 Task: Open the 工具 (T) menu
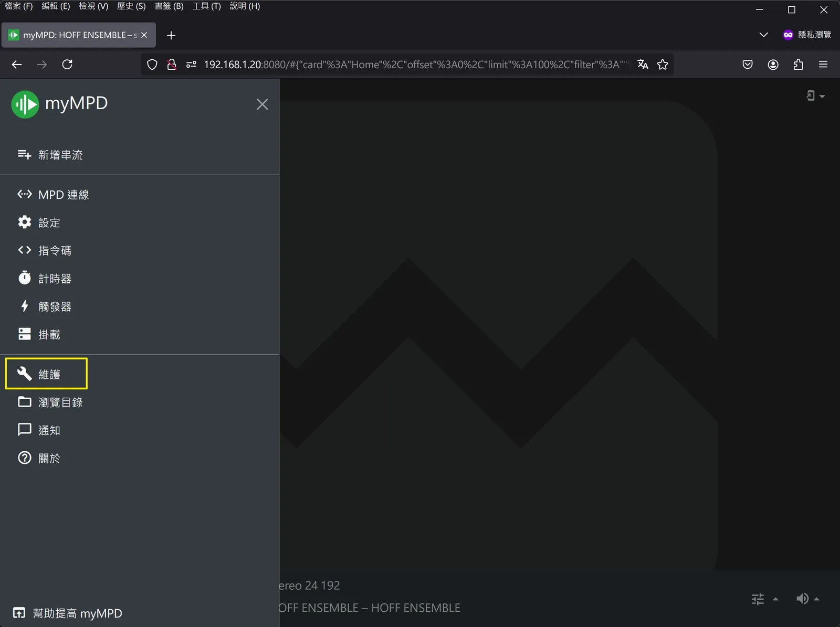pos(206,6)
